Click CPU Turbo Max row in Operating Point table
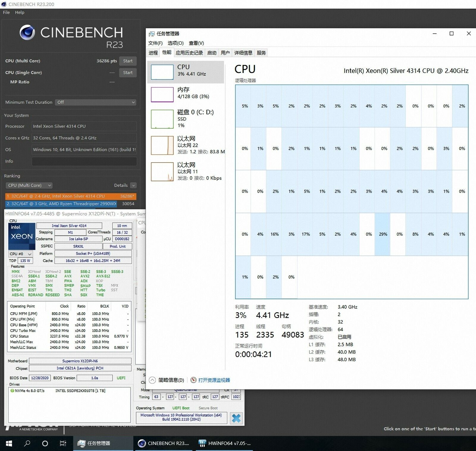 click(x=69, y=331)
